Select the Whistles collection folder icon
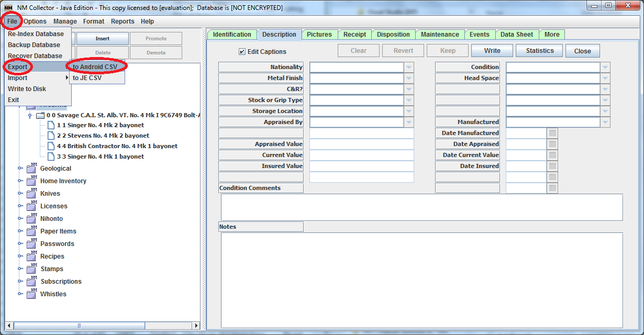Screen dimensions: 644x335 pos(31,294)
